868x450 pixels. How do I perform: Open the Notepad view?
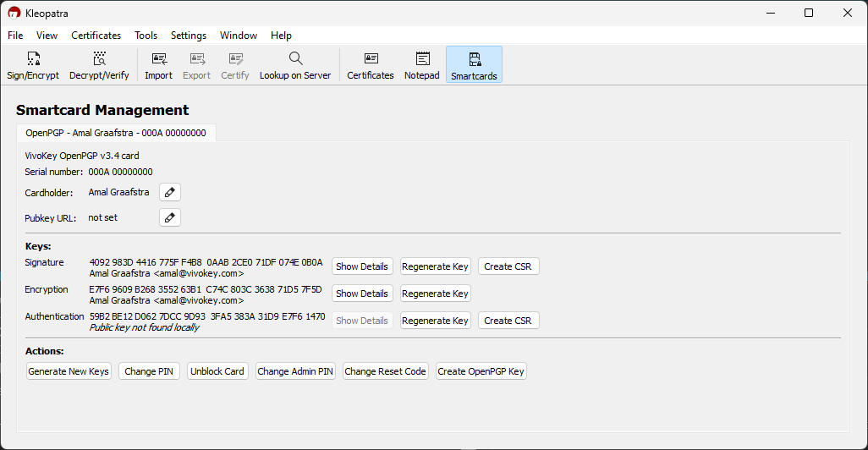pos(422,65)
